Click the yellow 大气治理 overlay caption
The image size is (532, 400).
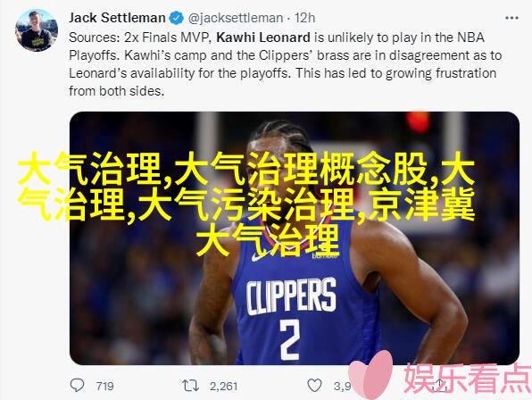246,204
